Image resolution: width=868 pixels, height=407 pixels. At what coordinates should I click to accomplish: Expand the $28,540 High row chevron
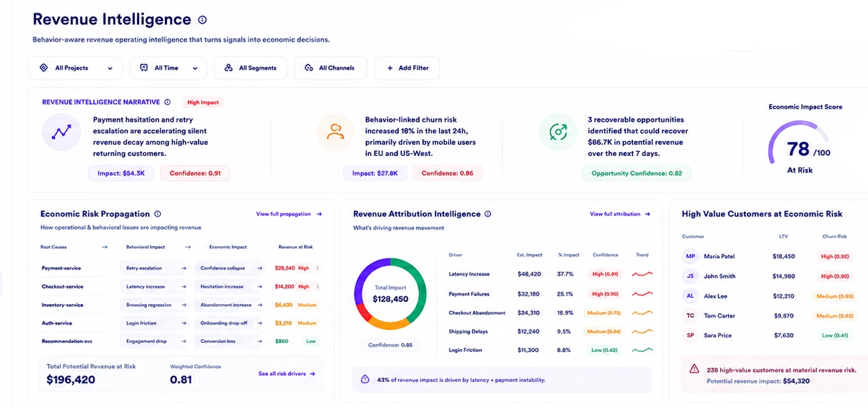(317, 268)
